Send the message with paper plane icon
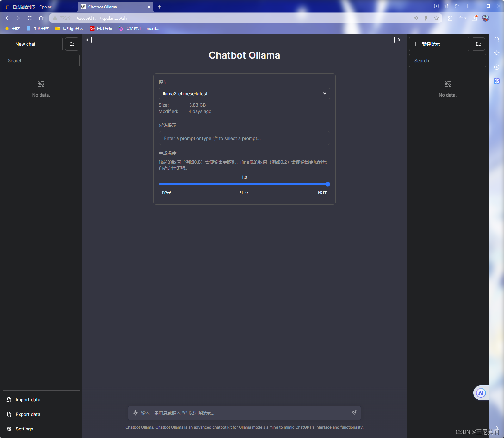The height and width of the screenshot is (438, 504). 354,413
